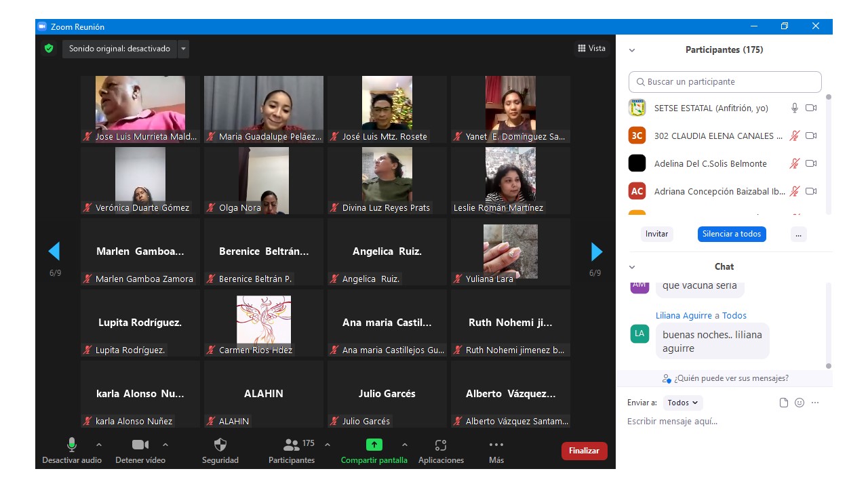Click camera icon for 302 CLAUDIA ELENA CANALES
868x488 pixels.
pyautogui.click(x=811, y=136)
